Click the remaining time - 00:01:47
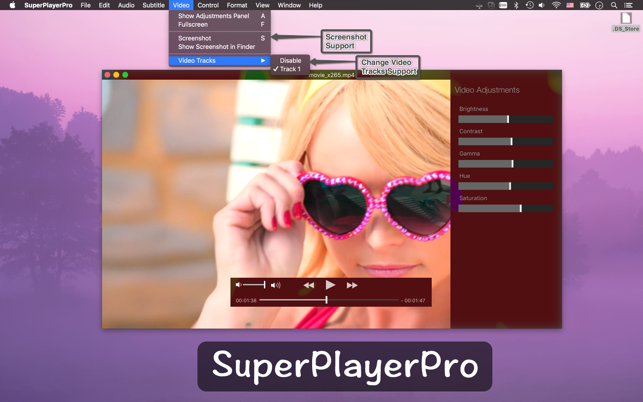This screenshot has height=402, width=643. [413, 301]
